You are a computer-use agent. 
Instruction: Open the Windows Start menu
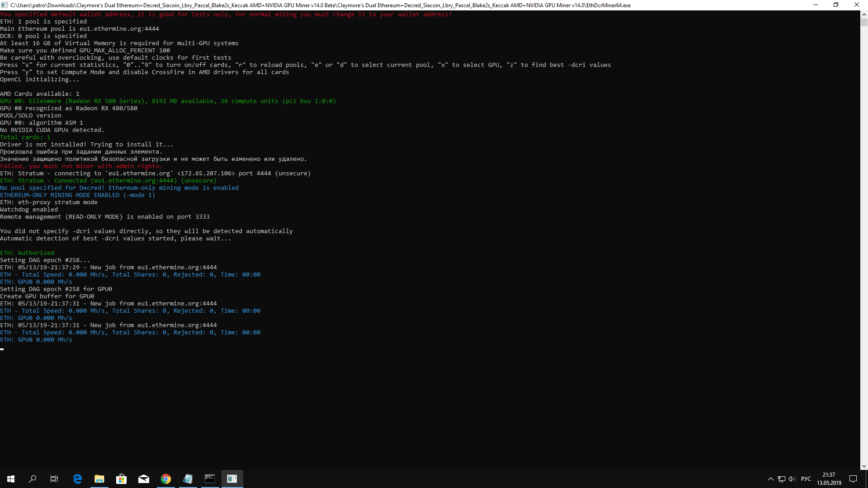pos(11,479)
